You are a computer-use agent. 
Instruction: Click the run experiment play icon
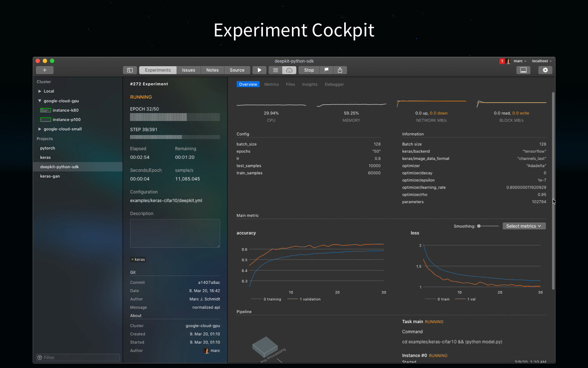(x=259, y=70)
